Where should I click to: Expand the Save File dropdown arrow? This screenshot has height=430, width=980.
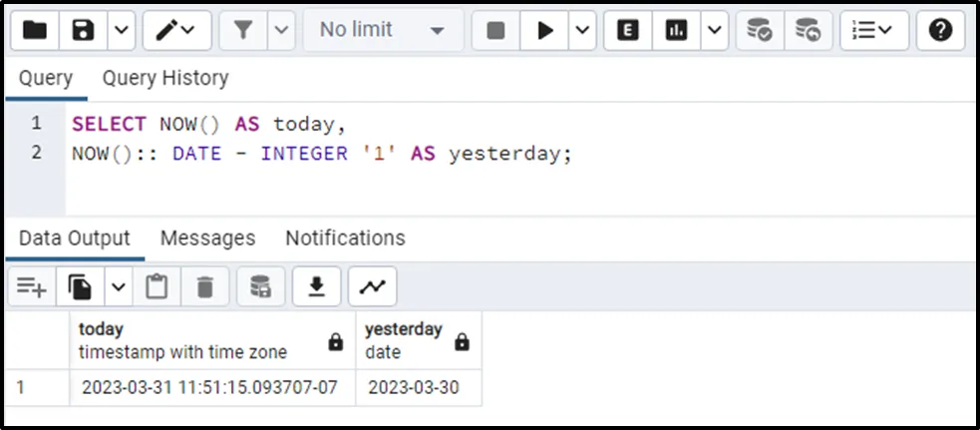120,31
